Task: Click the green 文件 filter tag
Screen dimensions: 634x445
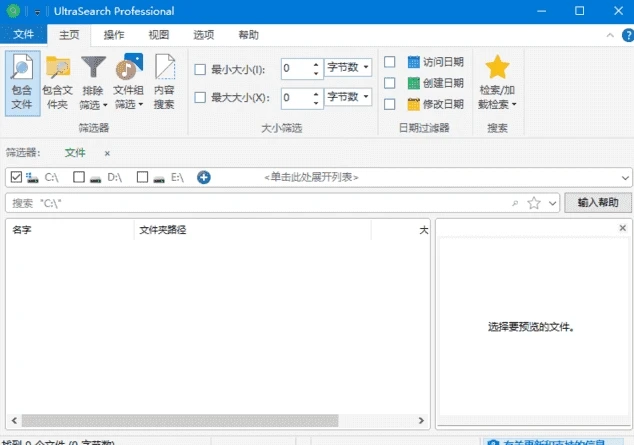Action: 75,153
